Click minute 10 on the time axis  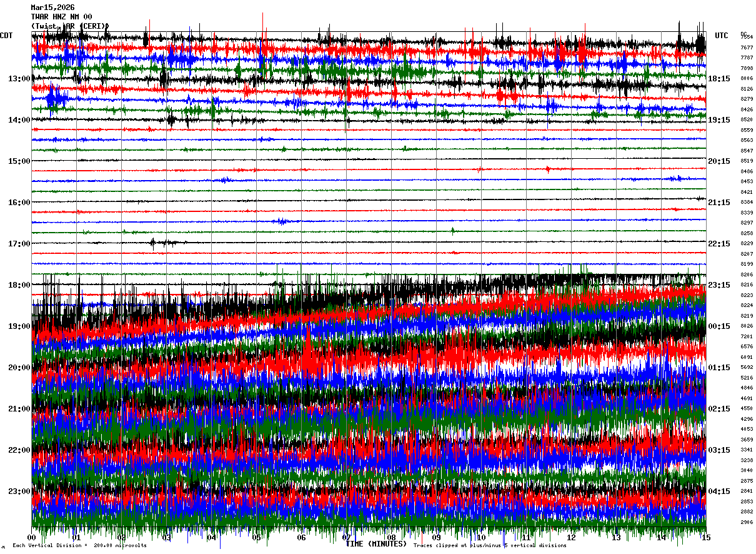click(x=481, y=537)
